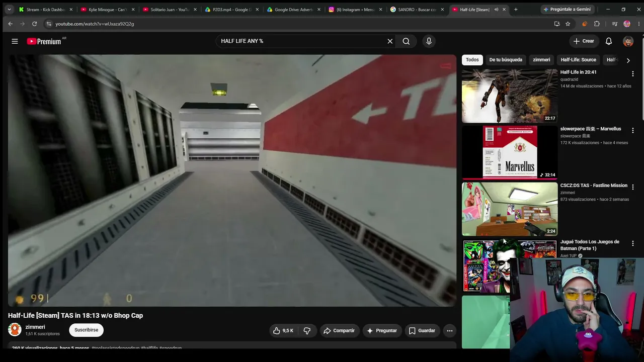Click the quadrazid channel name
644x362 pixels.
coord(571,79)
